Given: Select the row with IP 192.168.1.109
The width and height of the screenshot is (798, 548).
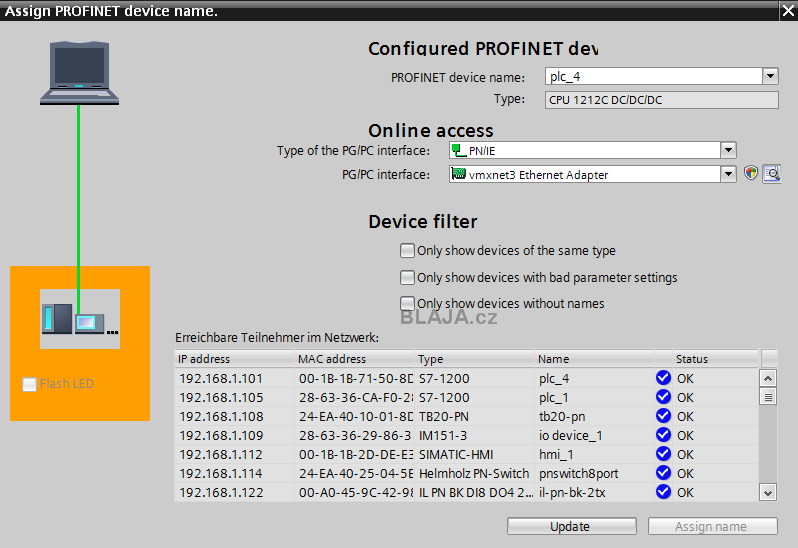Looking at the screenshot, I should coord(467,435).
